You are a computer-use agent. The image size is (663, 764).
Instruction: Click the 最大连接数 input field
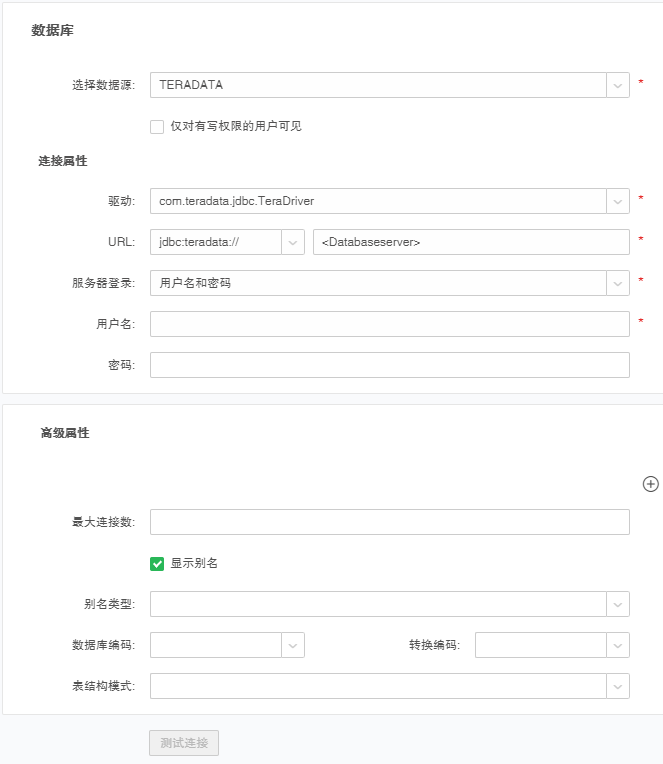[x=389, y=522]
